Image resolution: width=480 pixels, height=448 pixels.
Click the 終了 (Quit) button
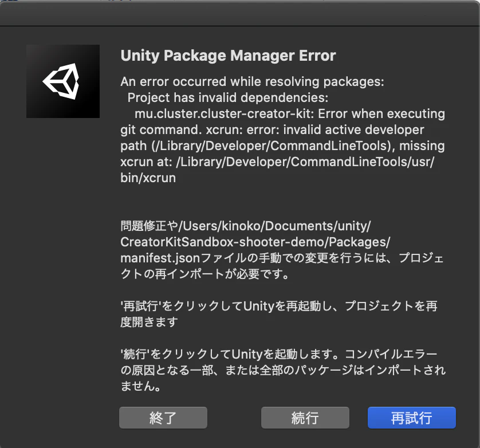click(x=163, y=418)
